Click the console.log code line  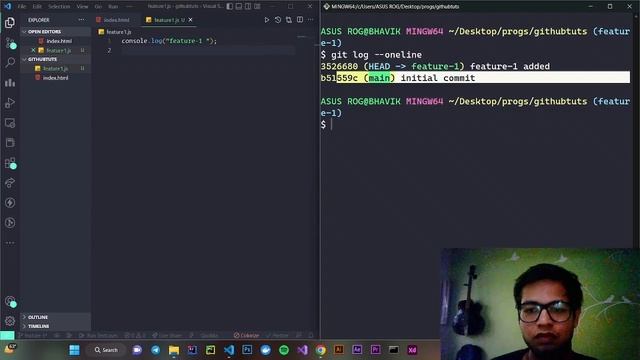169,41
